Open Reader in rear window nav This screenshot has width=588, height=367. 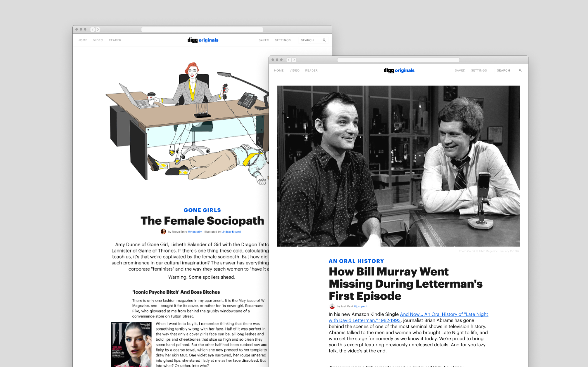(115, 40)
